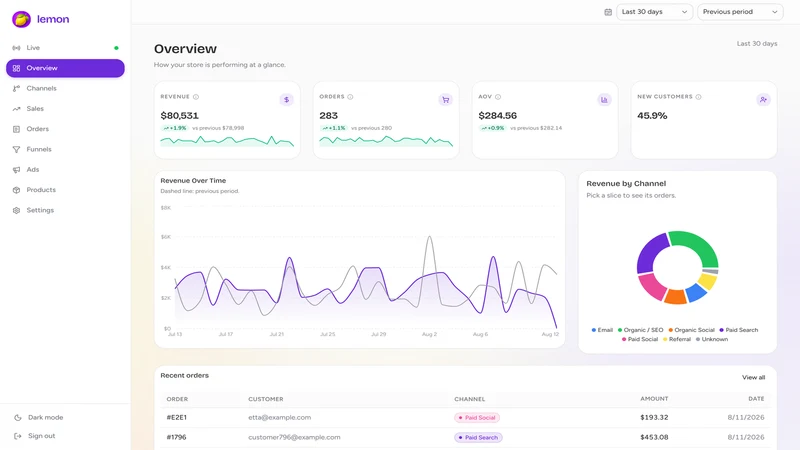Click the Orders cart icon
This screenshot has height=450, width=800.
[x=445, y=99]
